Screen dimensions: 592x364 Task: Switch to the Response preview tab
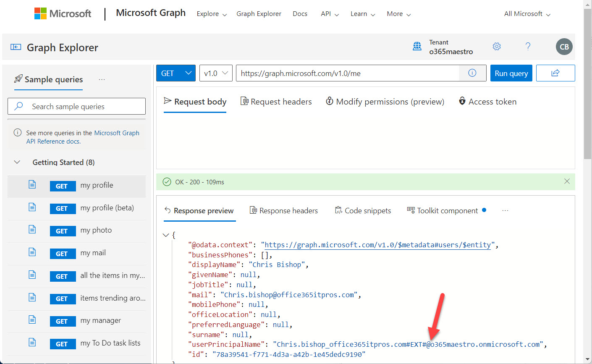[199, 210]
